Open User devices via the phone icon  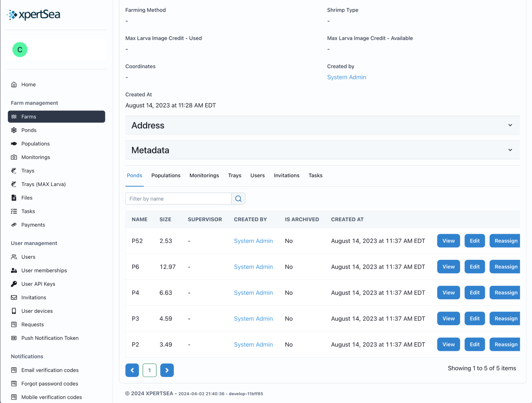coord(14,311)
